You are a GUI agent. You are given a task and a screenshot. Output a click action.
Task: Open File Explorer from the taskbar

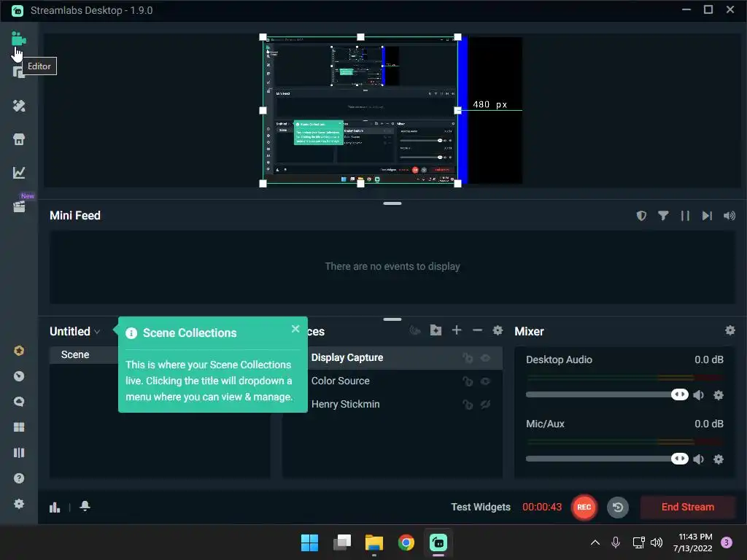pos(374,542)
